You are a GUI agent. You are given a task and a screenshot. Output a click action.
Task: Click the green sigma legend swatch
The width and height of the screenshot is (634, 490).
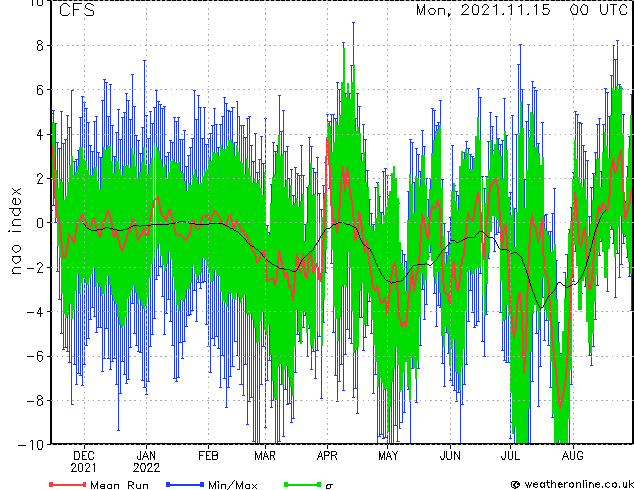(x=303, y=484)
